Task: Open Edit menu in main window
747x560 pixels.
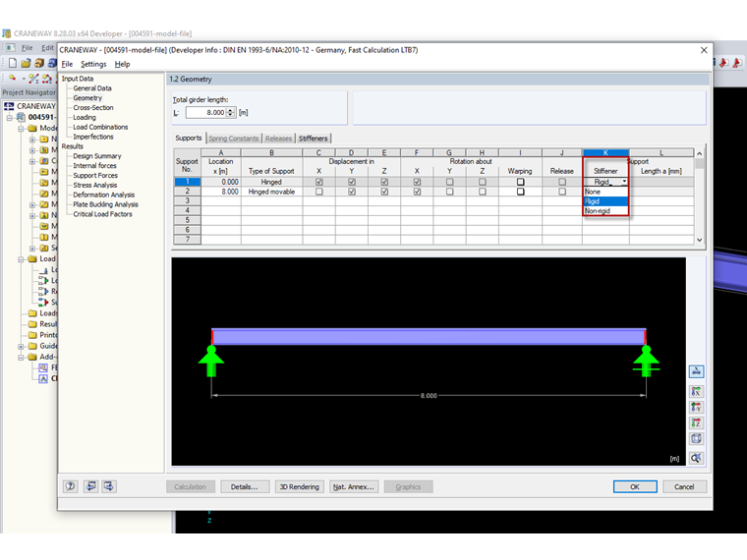Action: (x=47, y=47)
